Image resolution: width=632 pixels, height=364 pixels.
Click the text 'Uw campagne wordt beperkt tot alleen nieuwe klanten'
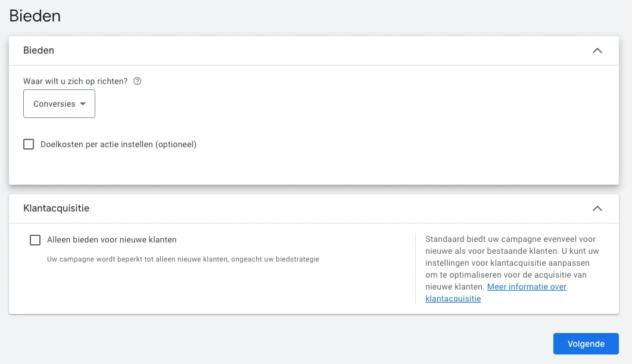pyautogui.click(x=138, y=259)
